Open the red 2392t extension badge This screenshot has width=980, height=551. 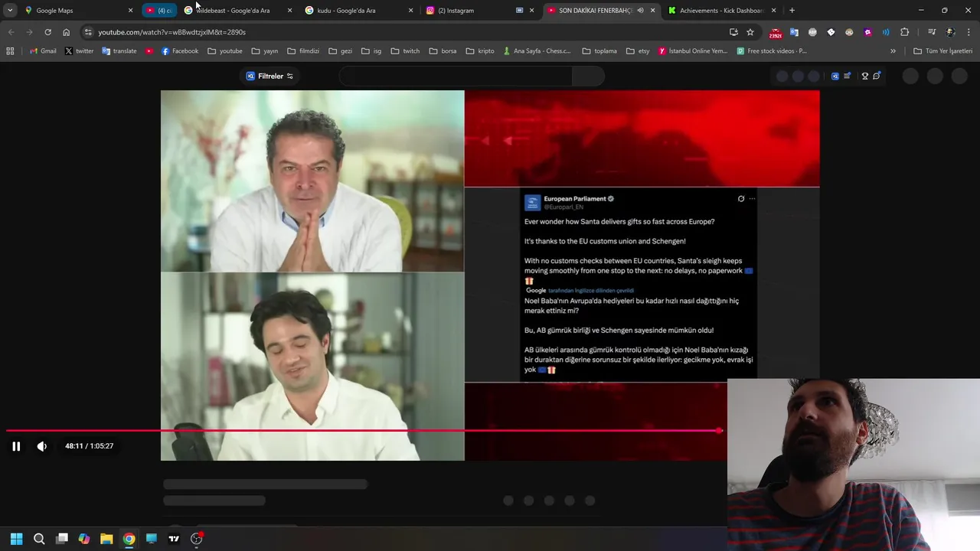(776, 33)
